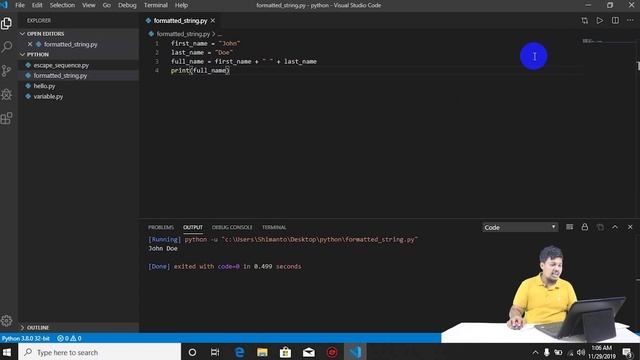
Task: Open the editor More Actions ellipsis
Action: point(630,20)
